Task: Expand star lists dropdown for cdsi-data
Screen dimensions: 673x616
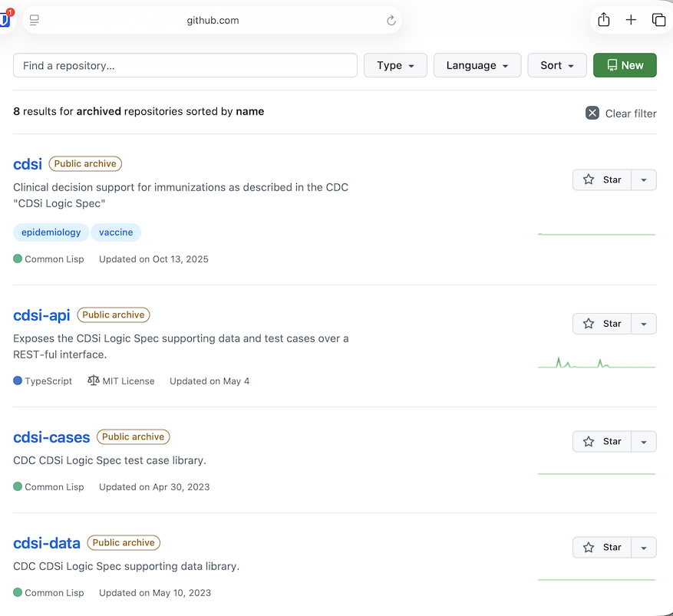Action: tap(644, 548)
